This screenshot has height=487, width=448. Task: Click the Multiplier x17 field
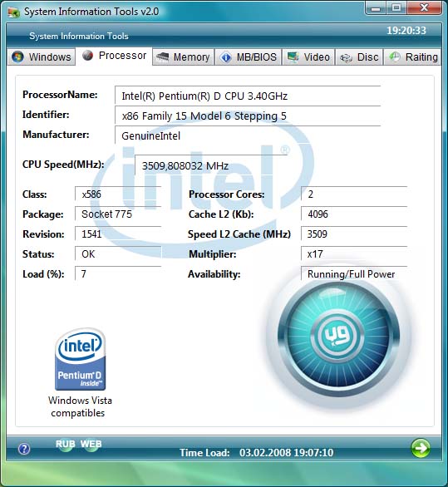354,253
